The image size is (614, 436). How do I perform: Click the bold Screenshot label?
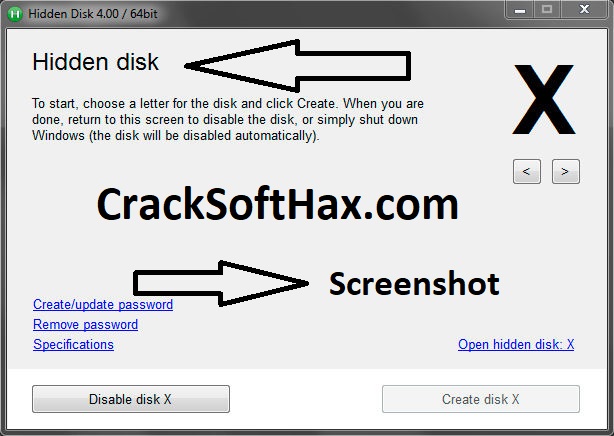pos(414,284)
